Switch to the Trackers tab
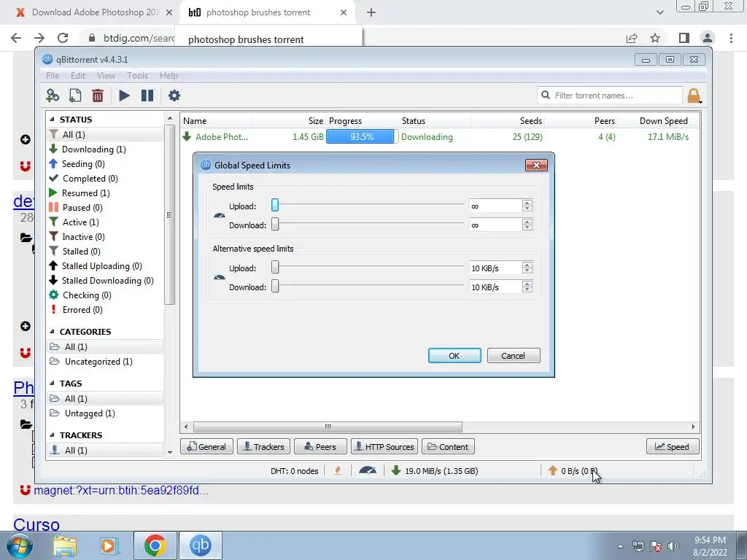 pyautogui.click(x=263, y=447)
